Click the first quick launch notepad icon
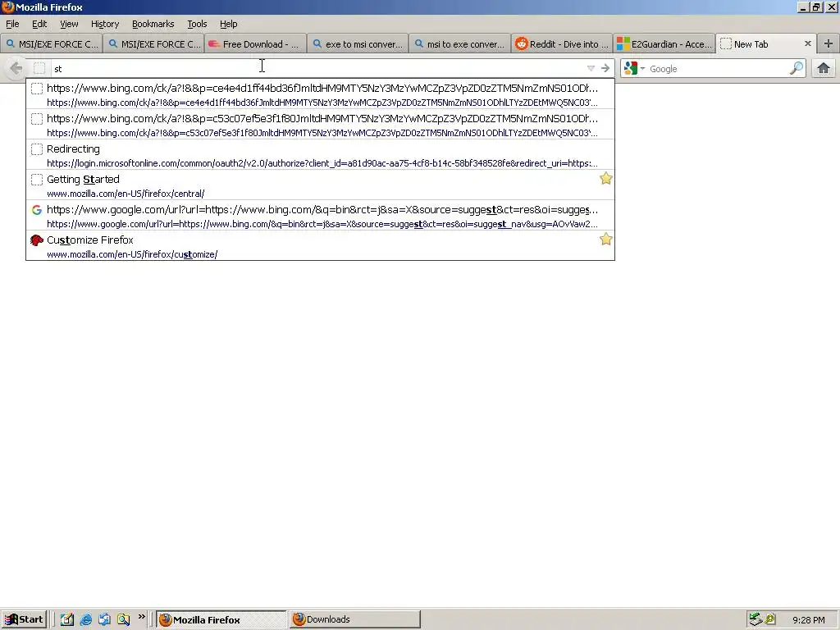The width and height of the screenshot is (840, 630). [67, 619]
